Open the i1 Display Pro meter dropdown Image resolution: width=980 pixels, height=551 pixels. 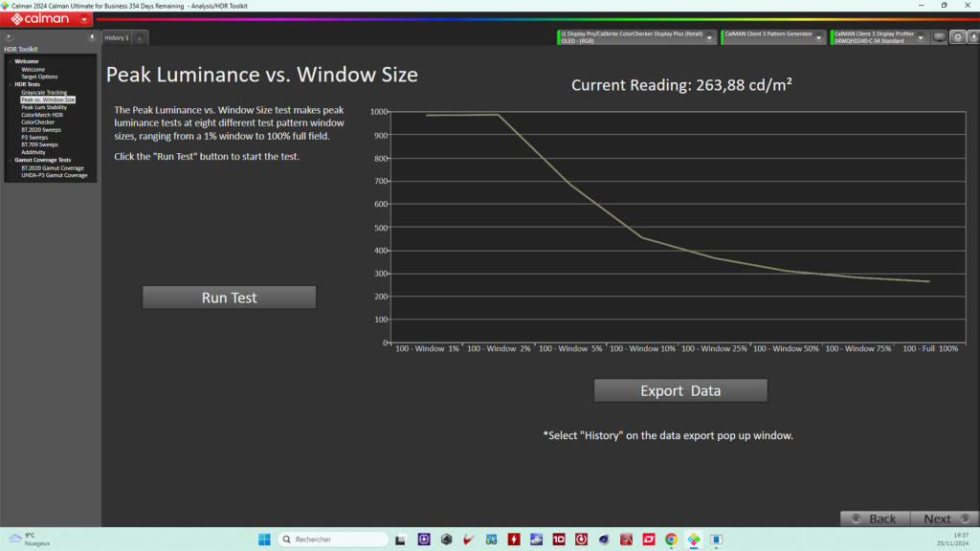click(x=709, y=37)
